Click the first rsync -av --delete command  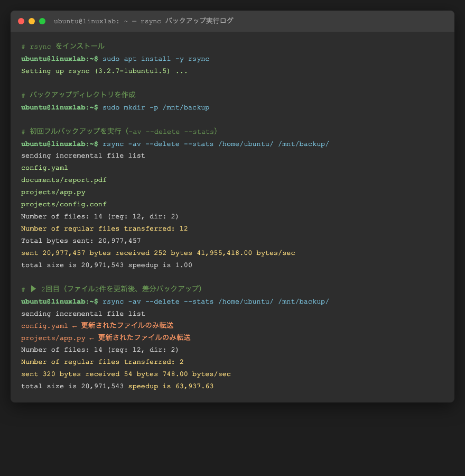point(216,144)
